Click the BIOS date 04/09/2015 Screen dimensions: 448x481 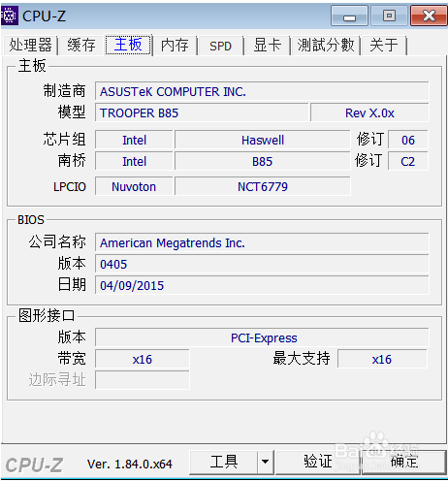[262, 285]
